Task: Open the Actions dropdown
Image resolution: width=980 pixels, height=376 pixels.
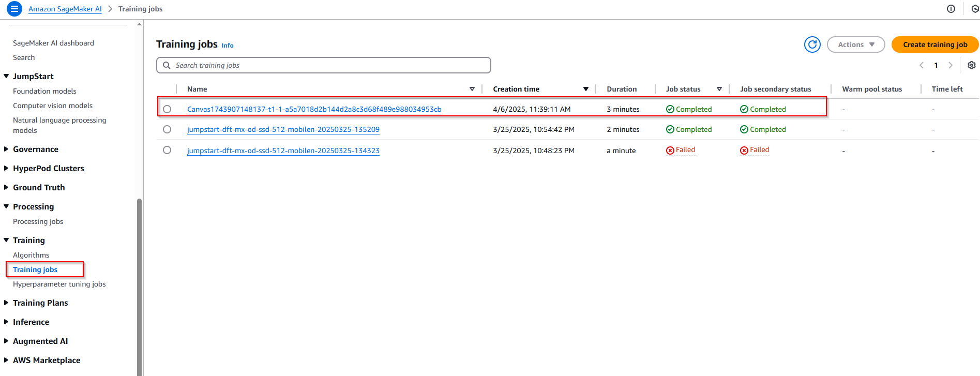Action: (856, 44)
